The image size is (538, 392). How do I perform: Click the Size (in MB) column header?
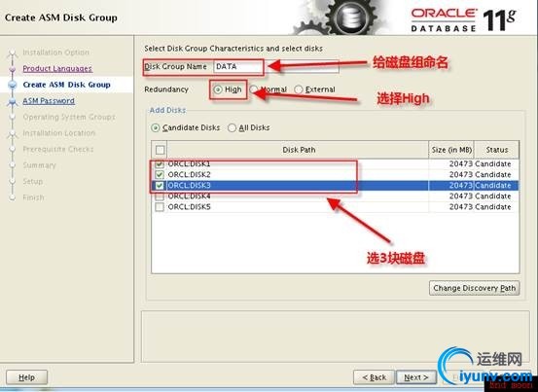(x=451, y=150)
